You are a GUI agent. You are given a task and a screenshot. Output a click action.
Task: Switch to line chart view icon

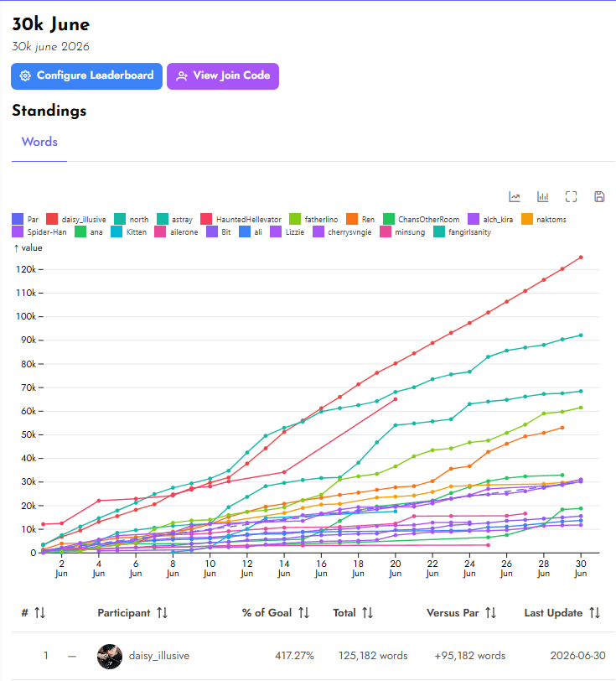point(515,197)
